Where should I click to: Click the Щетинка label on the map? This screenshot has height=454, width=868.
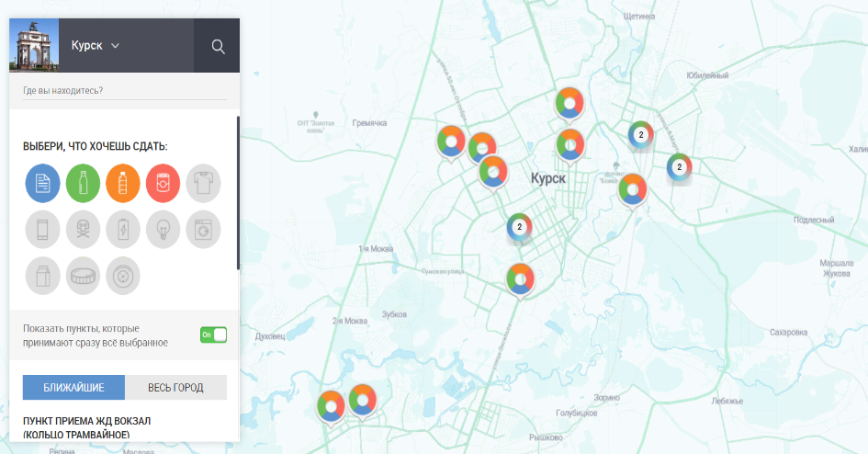(638, 17)
